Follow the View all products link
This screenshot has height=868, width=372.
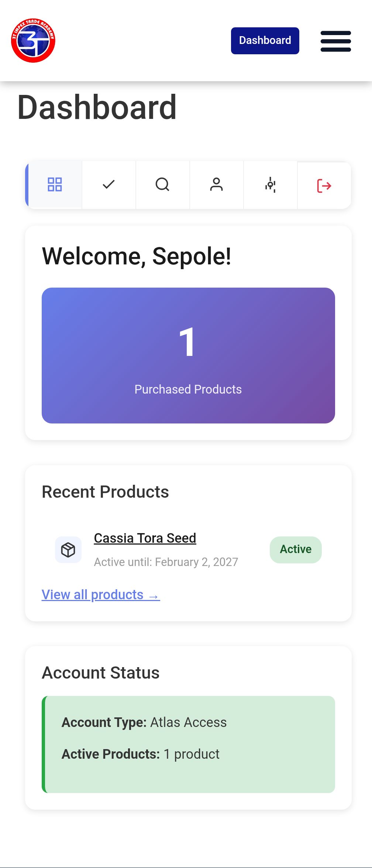pyautogui.click(x=100, y=595)
